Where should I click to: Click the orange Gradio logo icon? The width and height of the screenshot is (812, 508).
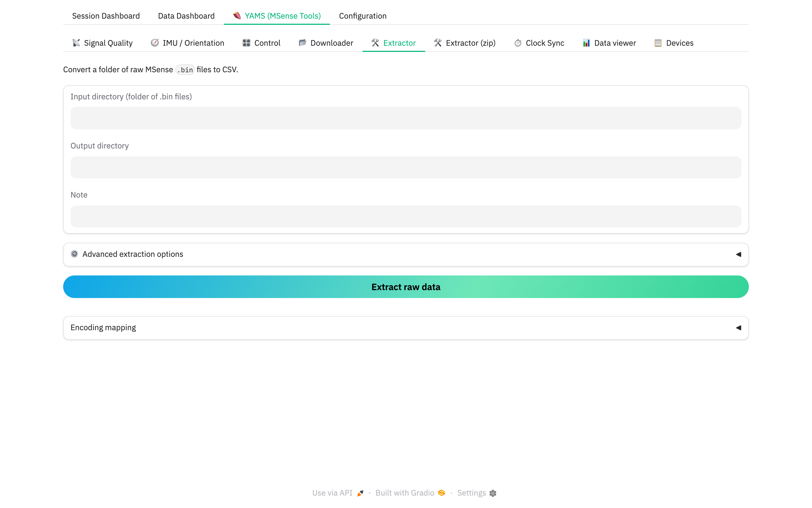point(442,492)
